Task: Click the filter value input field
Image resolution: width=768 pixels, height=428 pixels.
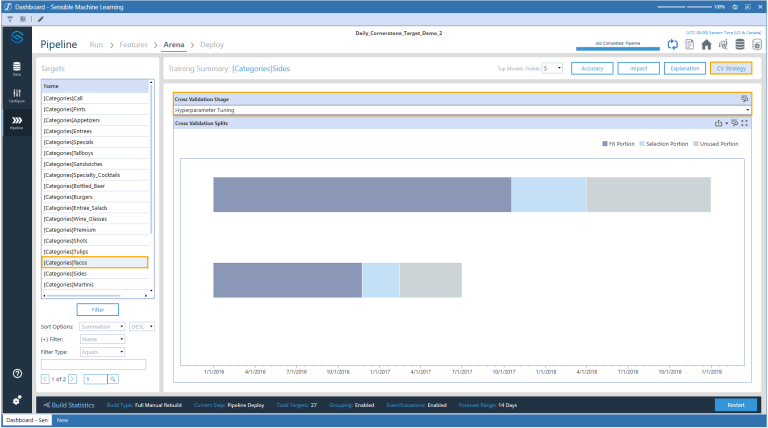Action: click(94, 364)
